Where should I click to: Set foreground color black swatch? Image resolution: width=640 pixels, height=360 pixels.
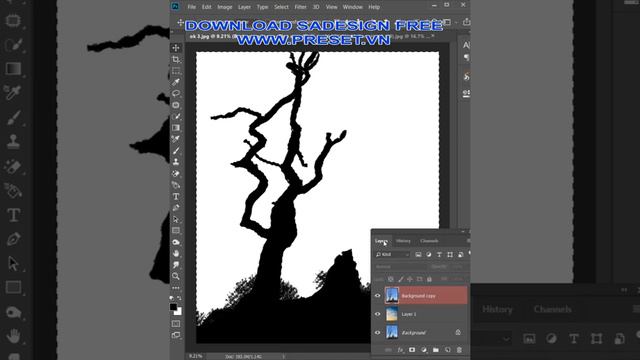[x=173, y=307]
